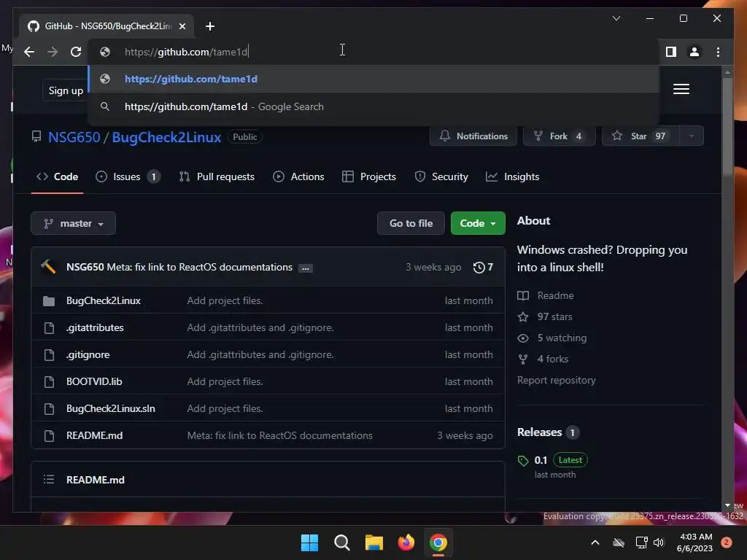Screen dimensions: 747x560
Task: Click Report repository link
Action: coord(557,381)
